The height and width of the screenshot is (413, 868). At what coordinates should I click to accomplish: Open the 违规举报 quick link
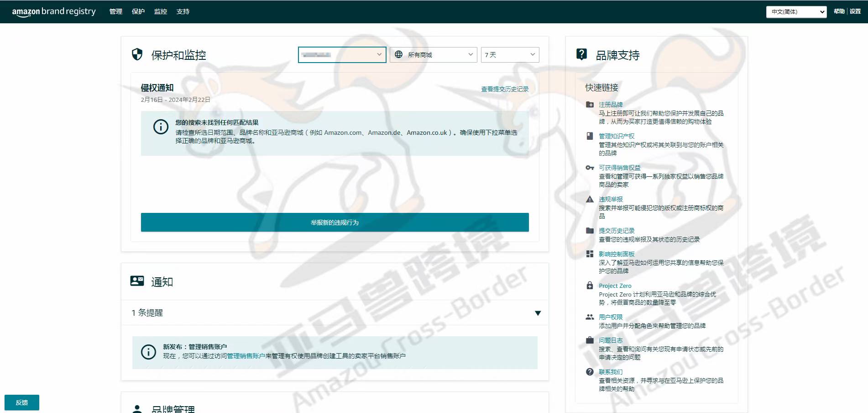point(611,199)
